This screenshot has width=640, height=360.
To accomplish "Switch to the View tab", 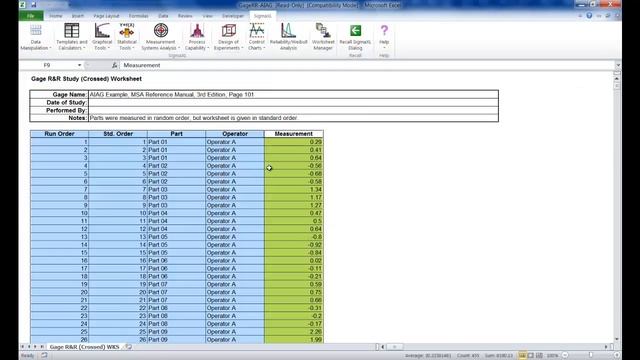I will pos(207,16).
